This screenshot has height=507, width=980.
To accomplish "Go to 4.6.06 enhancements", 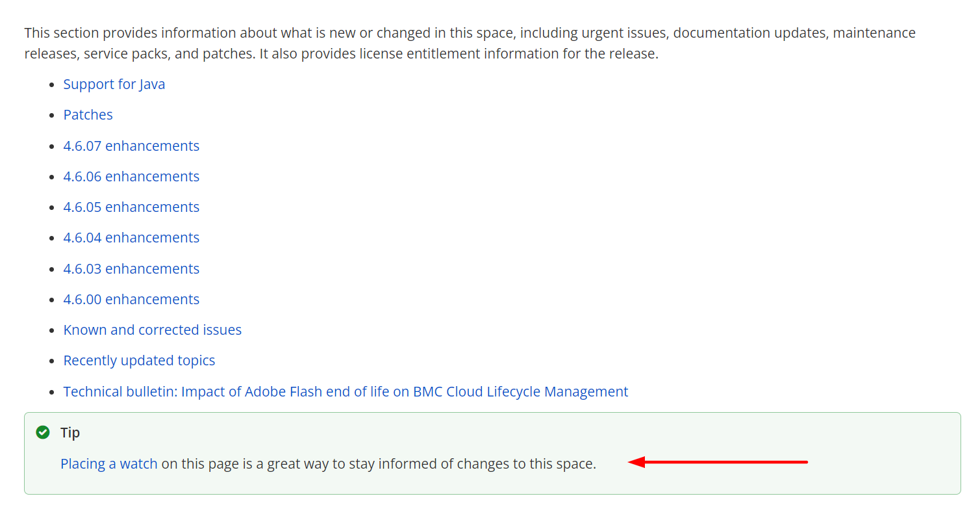I will click(x=131, y=176).
